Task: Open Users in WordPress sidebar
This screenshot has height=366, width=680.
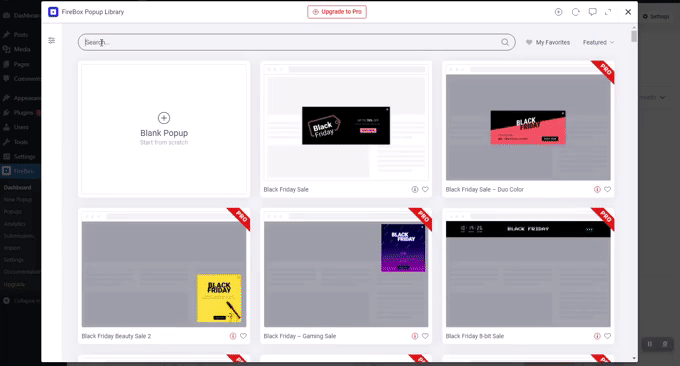Action: coord(20,127)
